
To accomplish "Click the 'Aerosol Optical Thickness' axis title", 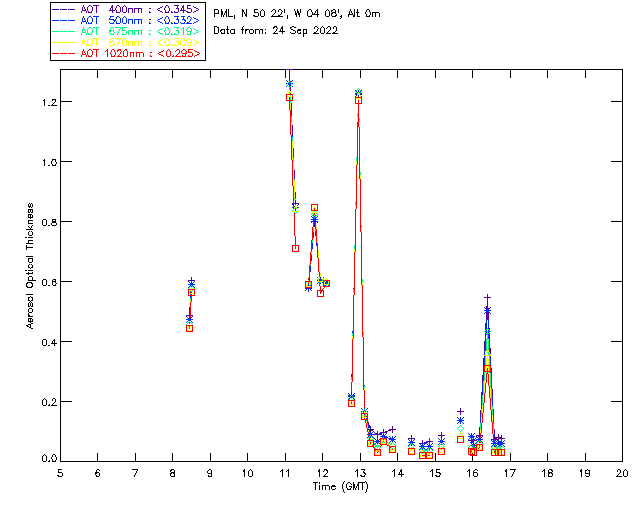I will [30, 266].
